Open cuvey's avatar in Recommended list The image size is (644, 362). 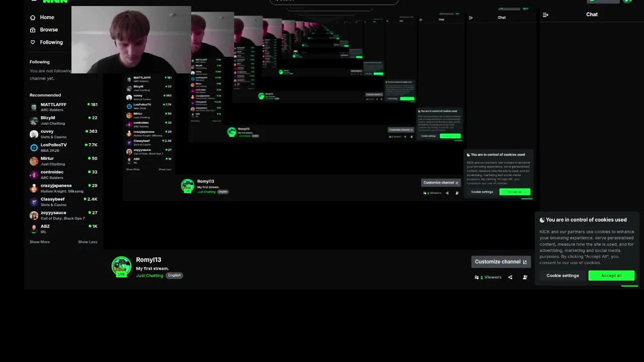(34, 134)
